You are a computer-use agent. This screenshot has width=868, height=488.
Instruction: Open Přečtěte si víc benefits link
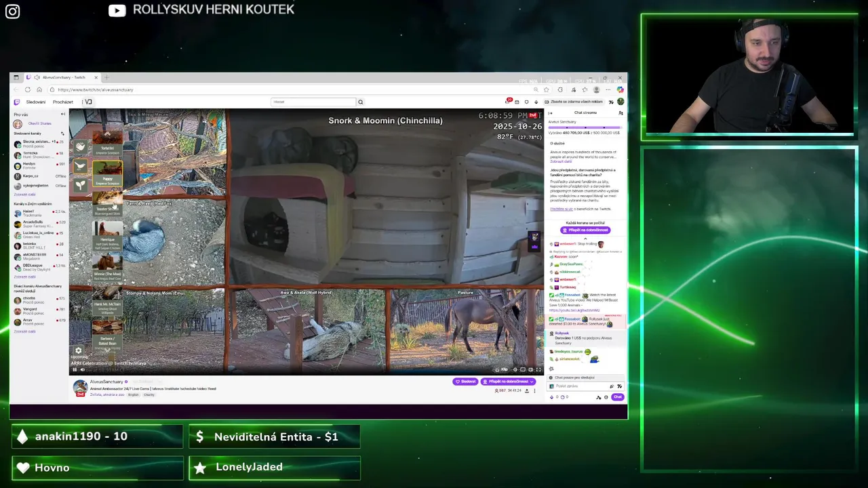(x=561, y=209)
